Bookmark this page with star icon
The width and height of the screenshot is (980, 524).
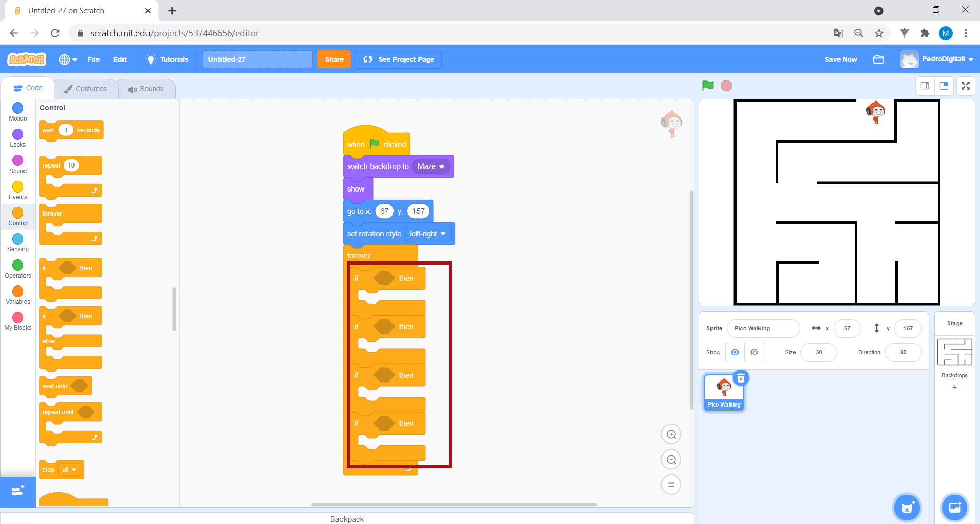(x=879, y=33)
